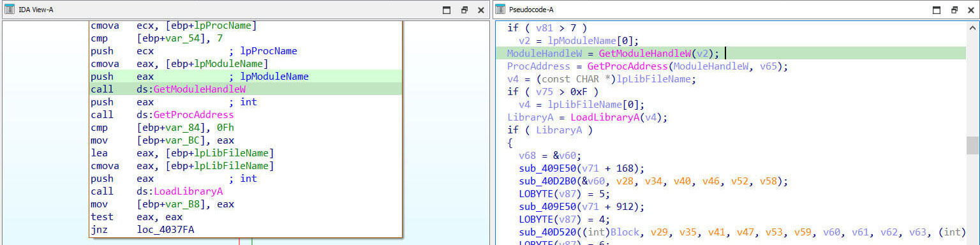
Task: Click the 'v68 = &v60;' assignment
Action: tap(550, 156)
